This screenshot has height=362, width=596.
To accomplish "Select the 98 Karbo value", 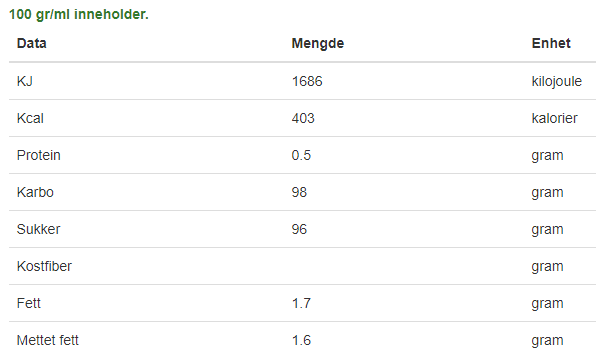I will click(x=299, y=192).
